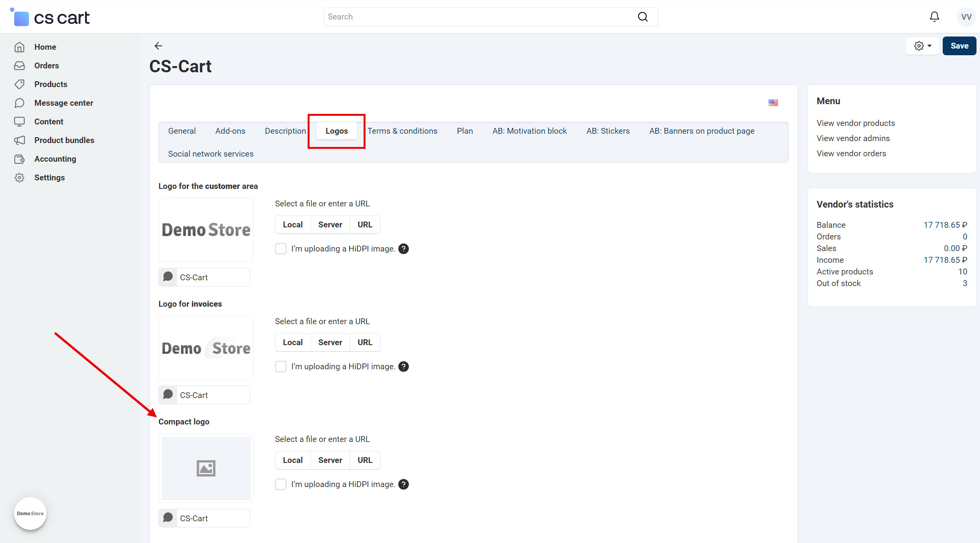Open Settings in the left sidebar

49,178
